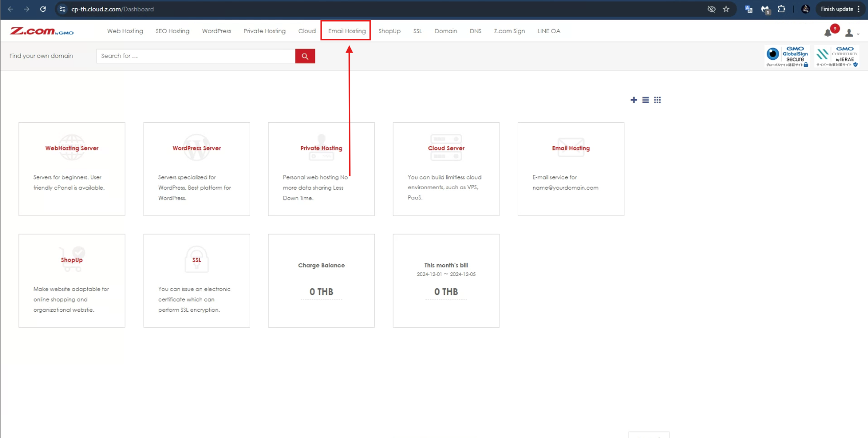Image resolution: width=868 pixels, height=438 pixels.
Task: Open the Email Hosting card
Action: click(571, 169)
